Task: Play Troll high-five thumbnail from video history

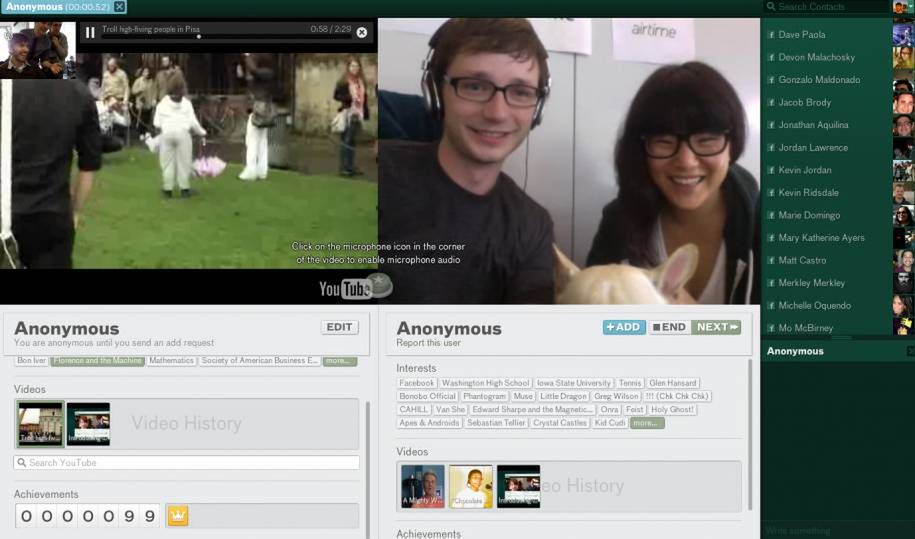Action: click(x=40, y=424)
